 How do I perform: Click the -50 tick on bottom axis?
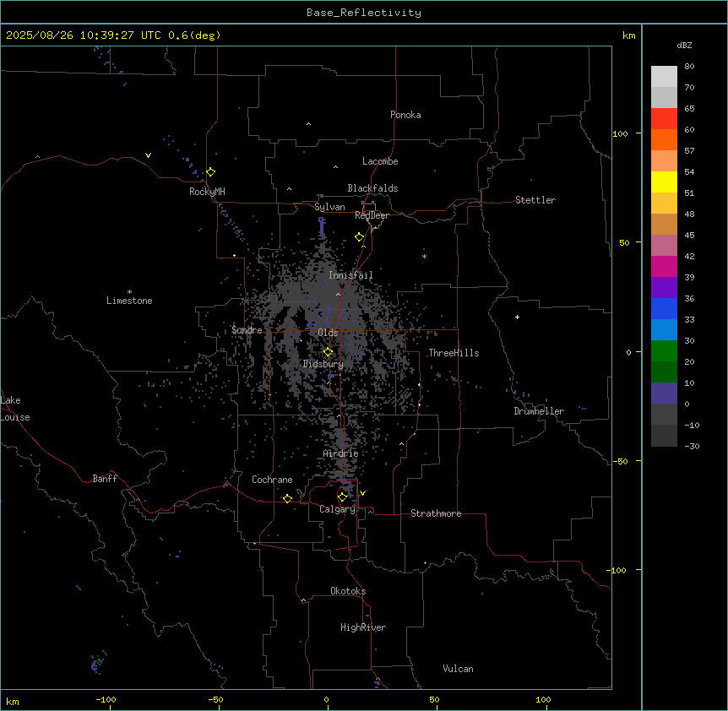[215, 699]
